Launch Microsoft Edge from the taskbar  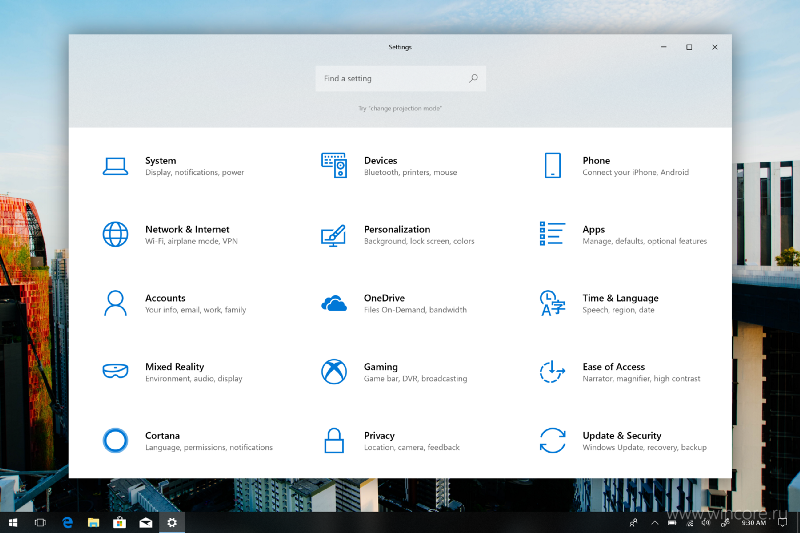click(x=67, y=523)
